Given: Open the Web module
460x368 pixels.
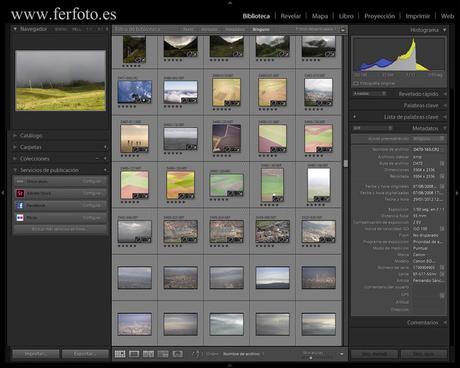Looking at the screenshot, I should click(447, 16).
